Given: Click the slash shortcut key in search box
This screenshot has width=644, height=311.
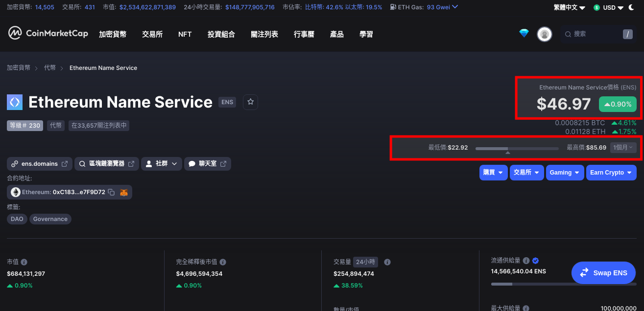Looking at the screenshot, I should click(627, 34).
